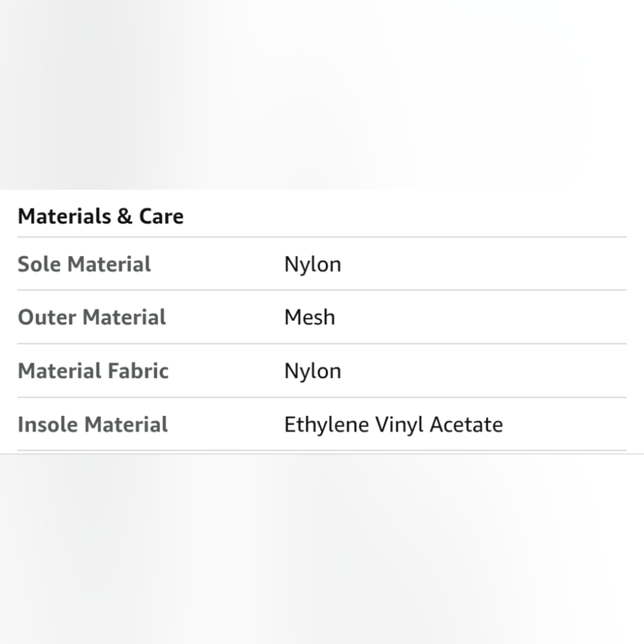Click the word Insole in the fourth row
644x644 pixels.
pyautogui.click(x=47, y=424)
